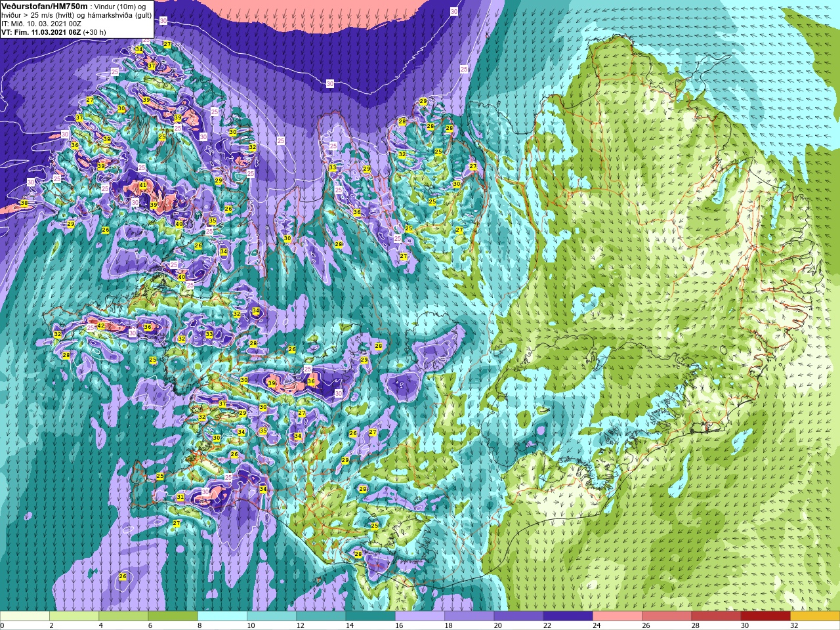Click legend tick value "26" on the colour bar
Image resolution: width=840 pixels, height=630 pixels.
(x=646, y=625)
